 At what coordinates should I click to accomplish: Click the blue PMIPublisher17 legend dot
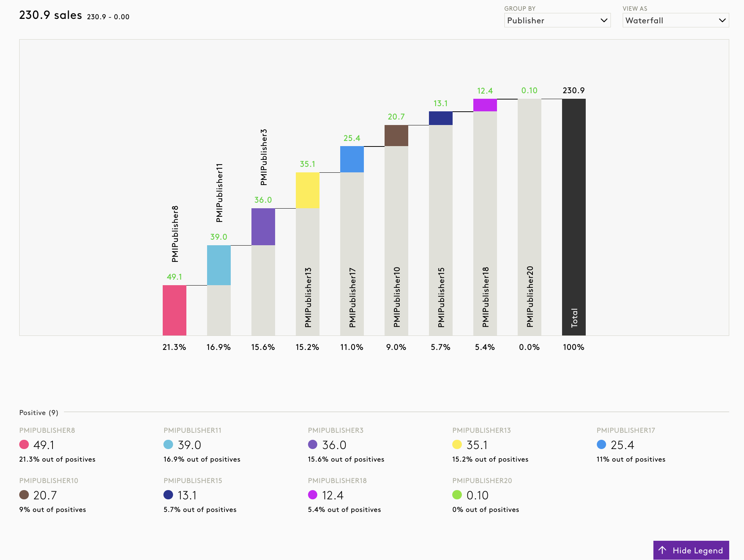[x=601, y=445]
